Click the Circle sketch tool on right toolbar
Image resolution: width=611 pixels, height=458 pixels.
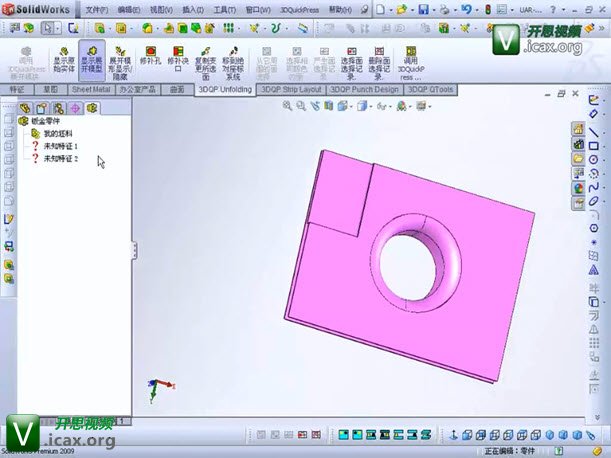click(593, 159)
